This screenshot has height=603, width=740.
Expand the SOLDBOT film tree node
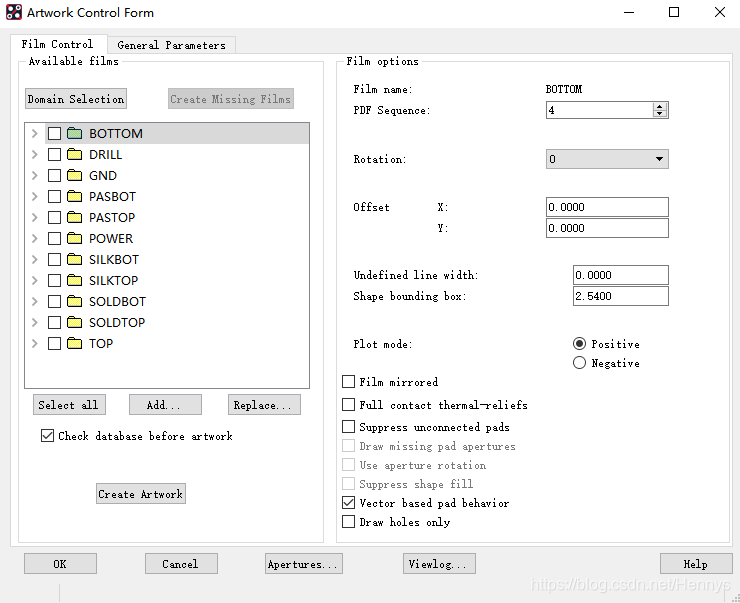point(35,301)
